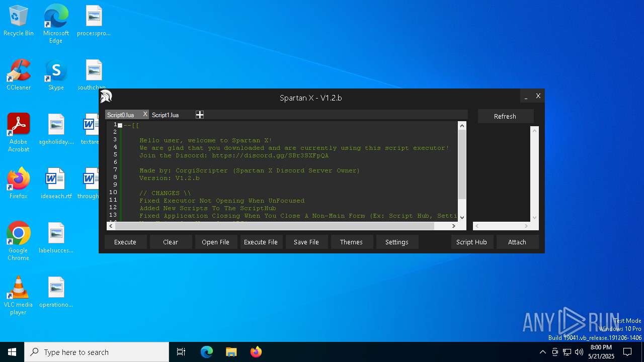Click script list scrollbar up arrow
The width and height of the screenshot is (644, 362).
[x=534, y=131]
